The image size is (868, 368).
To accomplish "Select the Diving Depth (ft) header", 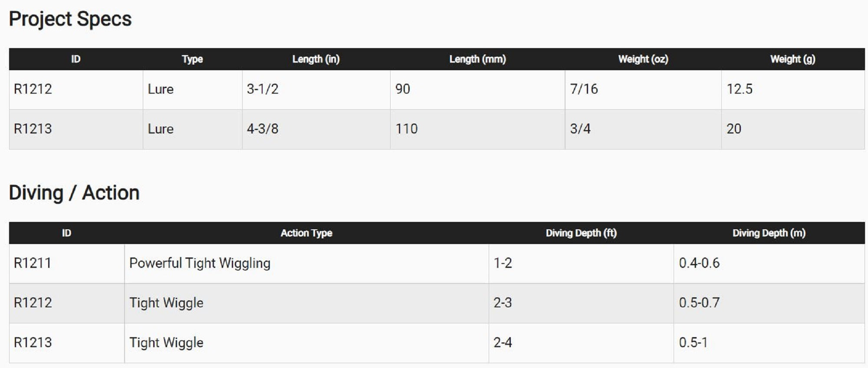I will [581, 233].
